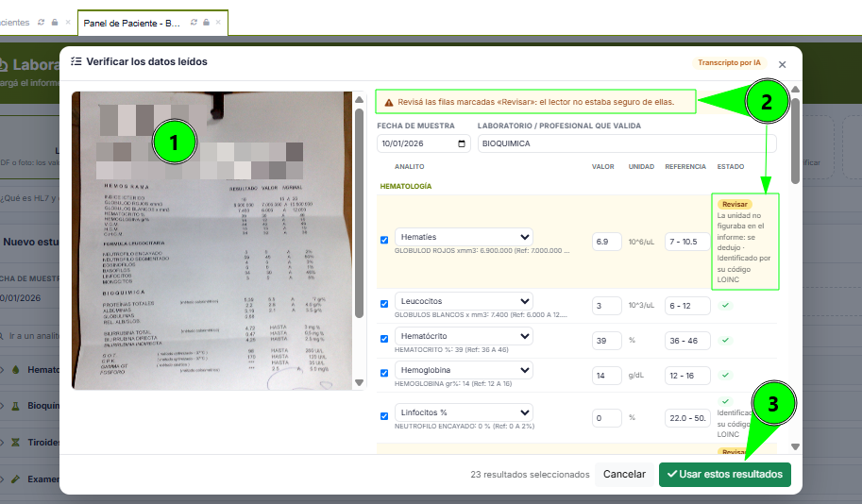Click the green check status for Leucocitos
This screenshot has height=504, width=862.
click(x=726, y=305)
